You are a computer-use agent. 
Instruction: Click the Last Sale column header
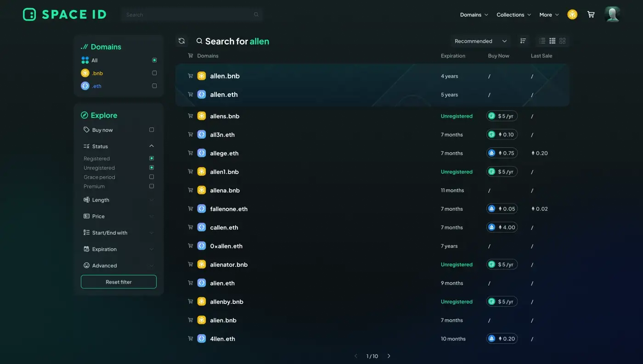click(541, 56)
